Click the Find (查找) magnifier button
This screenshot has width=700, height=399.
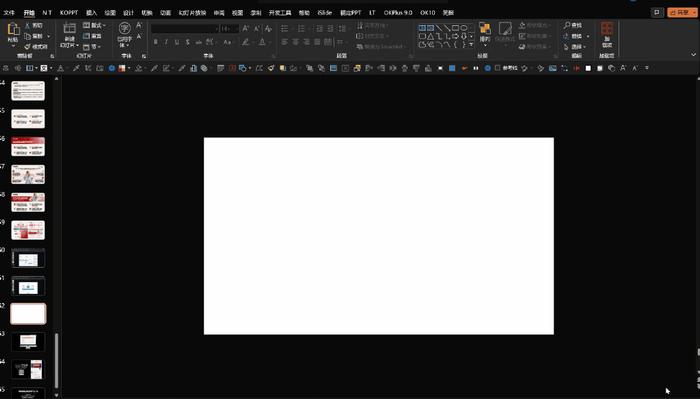(573, 25)
